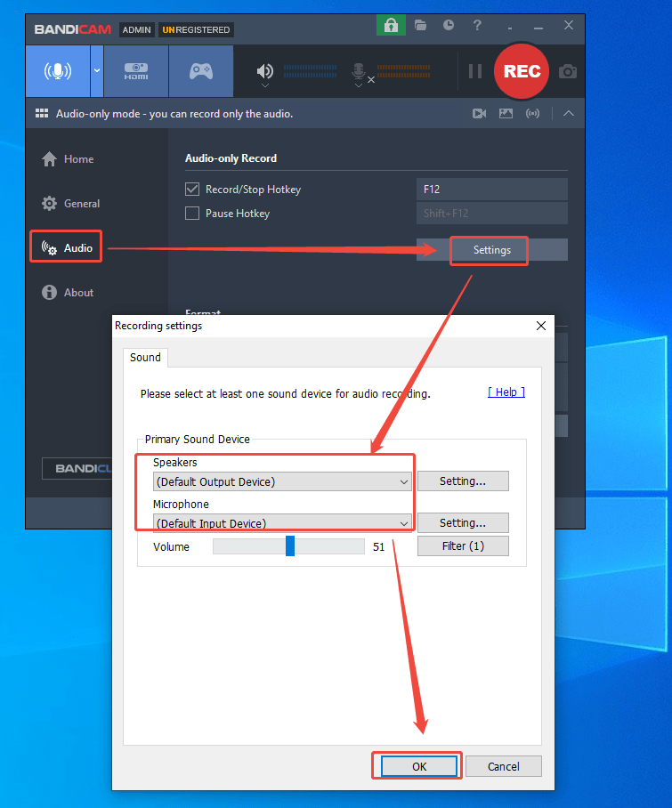Start recording with the REC button

point(522,71)
